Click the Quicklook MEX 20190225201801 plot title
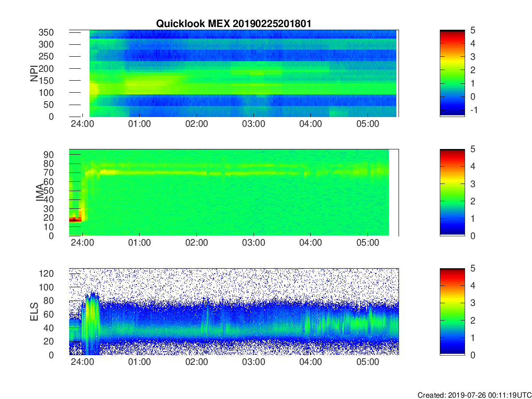Screen dimensions: 532x399 [x=233, y=23]
